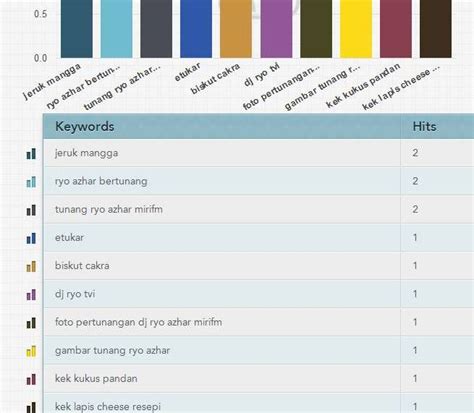Select the 'dj ryo tvi' keyword cell
The image size is (474, 413).
pyautogui.click(x=222, y=294)
